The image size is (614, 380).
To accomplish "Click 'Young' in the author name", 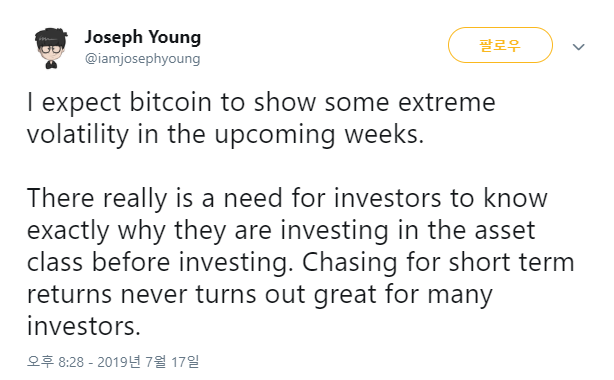I will coord(175,38).
